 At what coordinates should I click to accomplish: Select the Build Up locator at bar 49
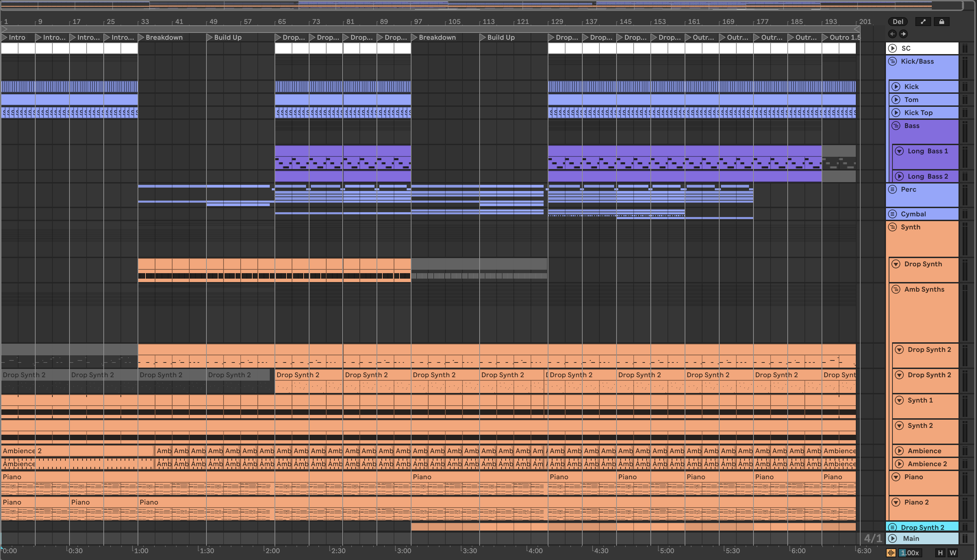point(210,37)
